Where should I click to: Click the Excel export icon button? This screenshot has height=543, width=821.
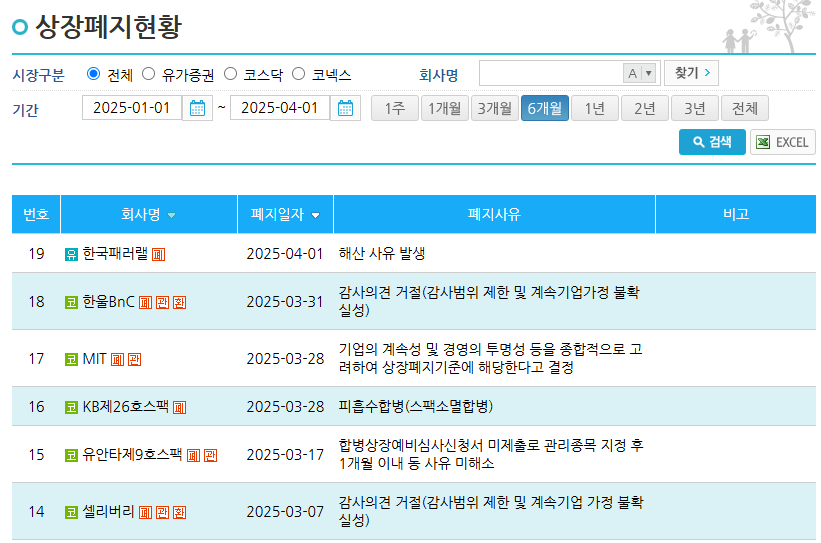pyautogui.click(x=783, y=142)
